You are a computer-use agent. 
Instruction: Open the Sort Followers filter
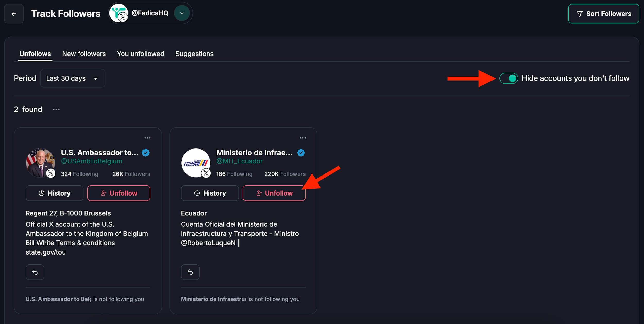point(603,14)
